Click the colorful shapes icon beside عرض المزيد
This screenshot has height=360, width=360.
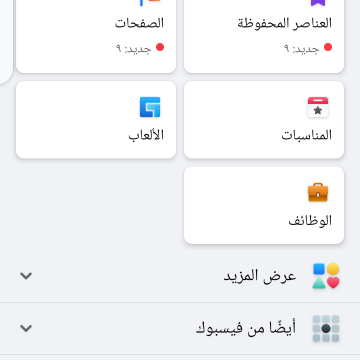point(326,276)
